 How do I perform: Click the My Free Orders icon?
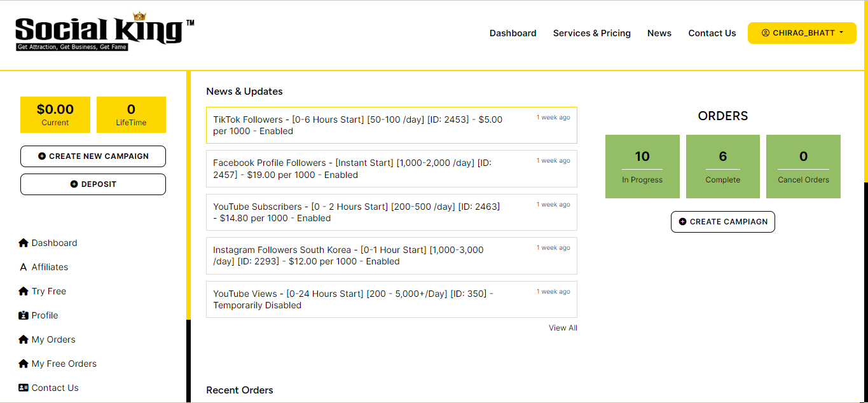(24, 364)
